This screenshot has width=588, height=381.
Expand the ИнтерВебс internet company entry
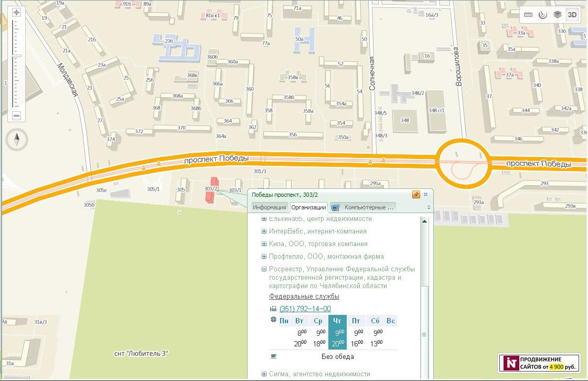(x=264, y=231)
